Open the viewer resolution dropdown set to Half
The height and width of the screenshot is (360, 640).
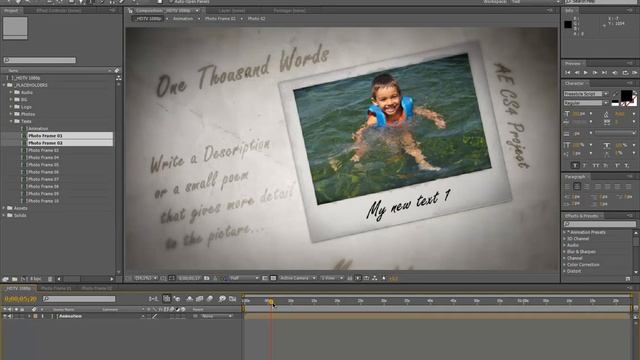(244, 278)
